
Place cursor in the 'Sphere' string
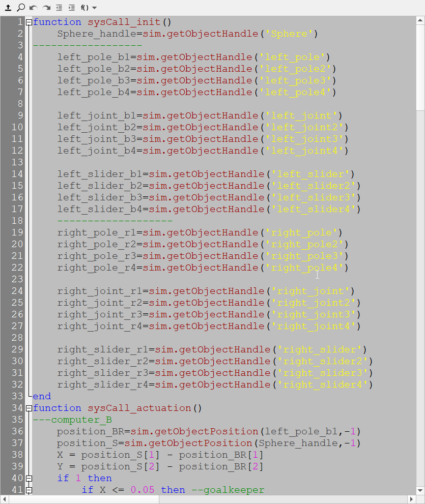point(289,34)
